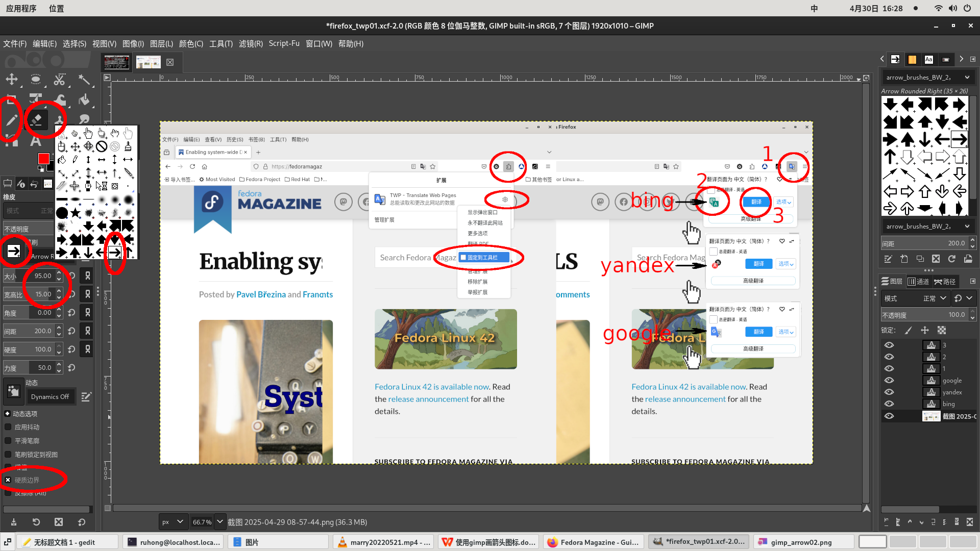Open the brush tag filter dropdown arrow_brushes_BW_2 at top

(x=928, y=78)
